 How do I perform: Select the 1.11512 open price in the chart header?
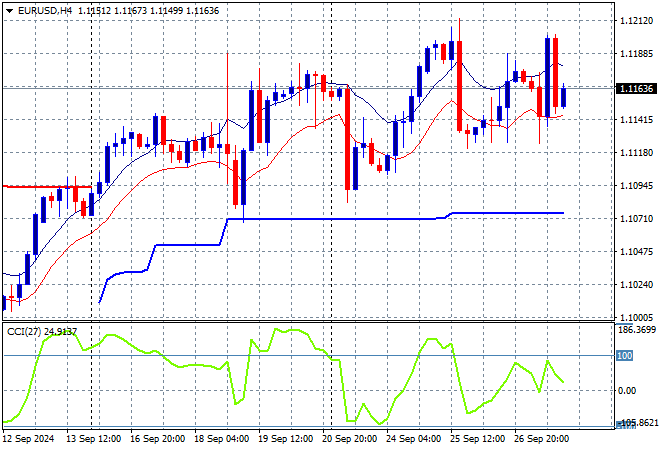pos(94,11)
